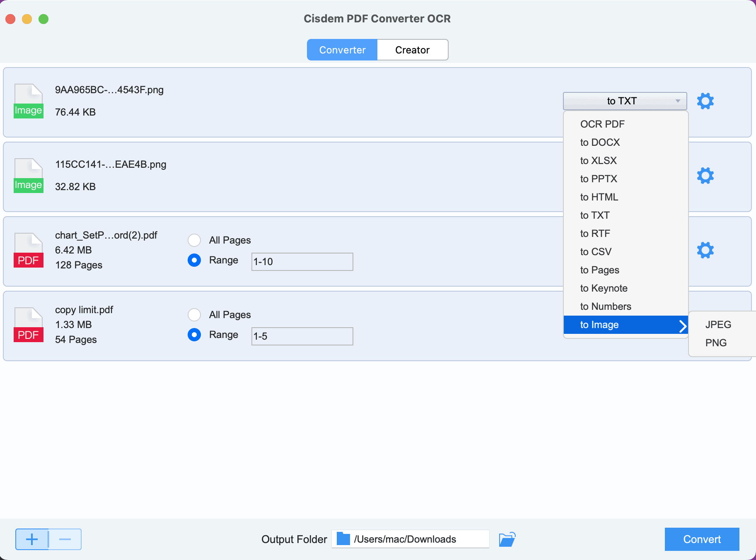Edit the page range field showing 1-5
Viewport: 756px width, 560px height.
302,336
